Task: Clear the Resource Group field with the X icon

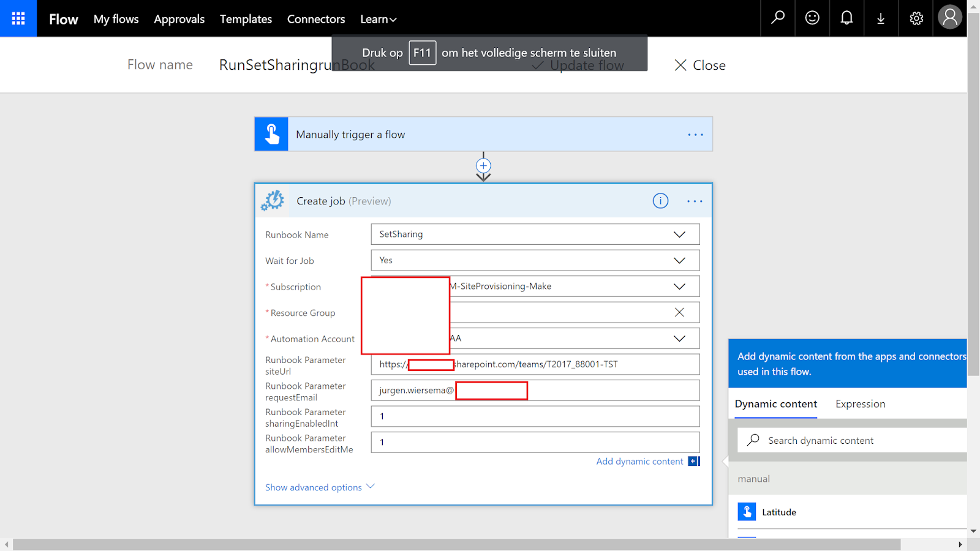Action: [x=679, y=312]
